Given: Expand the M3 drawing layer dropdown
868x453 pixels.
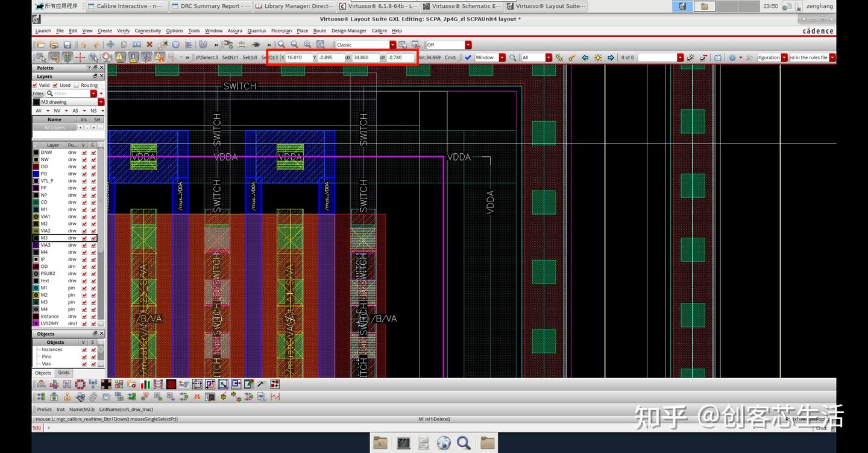Looking at the screenshot, I should coord(101,102).
